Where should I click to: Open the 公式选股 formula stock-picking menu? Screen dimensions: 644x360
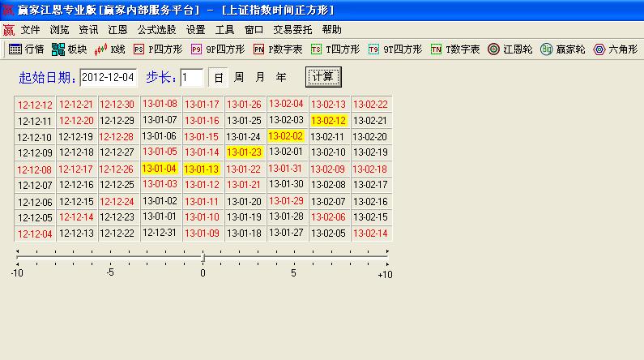tap(157, 29)
